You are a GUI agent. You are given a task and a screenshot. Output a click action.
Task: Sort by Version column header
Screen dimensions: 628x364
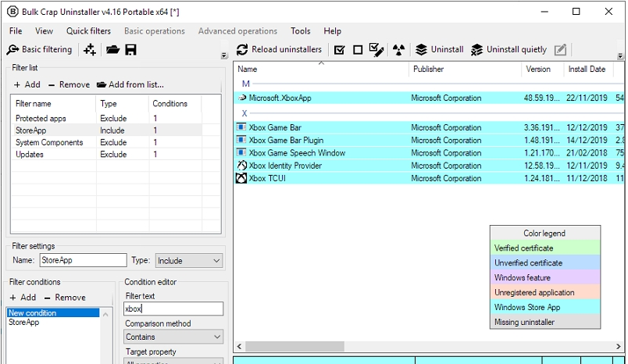[542, 69]
